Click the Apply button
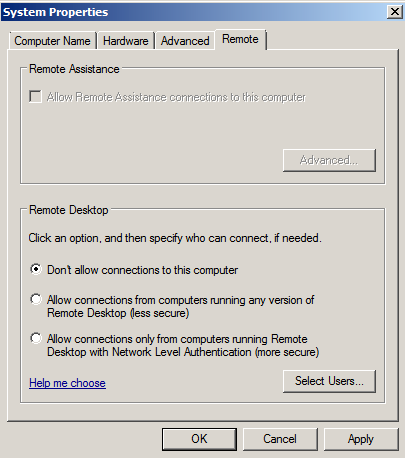Image resolution: width=405 pixels, height=458 pixels. tap(361, 439)
